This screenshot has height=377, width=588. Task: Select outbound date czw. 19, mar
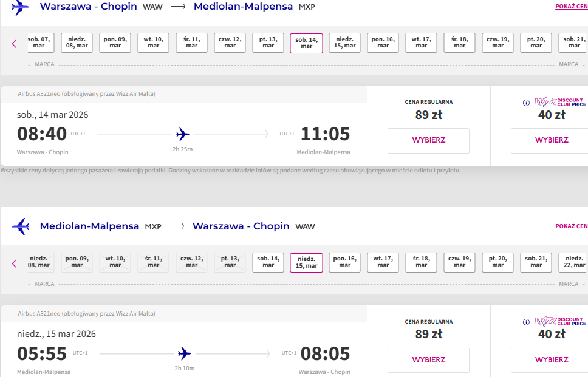[497, 42]
